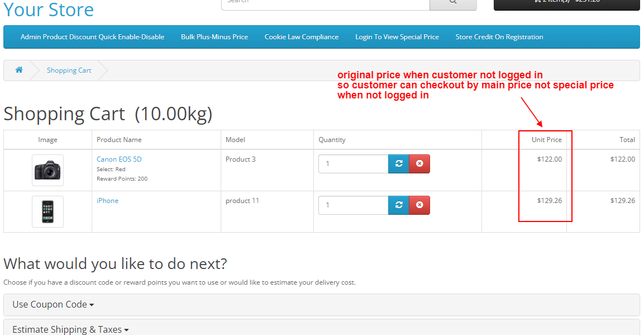Image resolution: width=644 pixels, height=335 pixels.
Task: Select Admin Product Discount Quick Enable-Disable
Action: coord(92,36)
